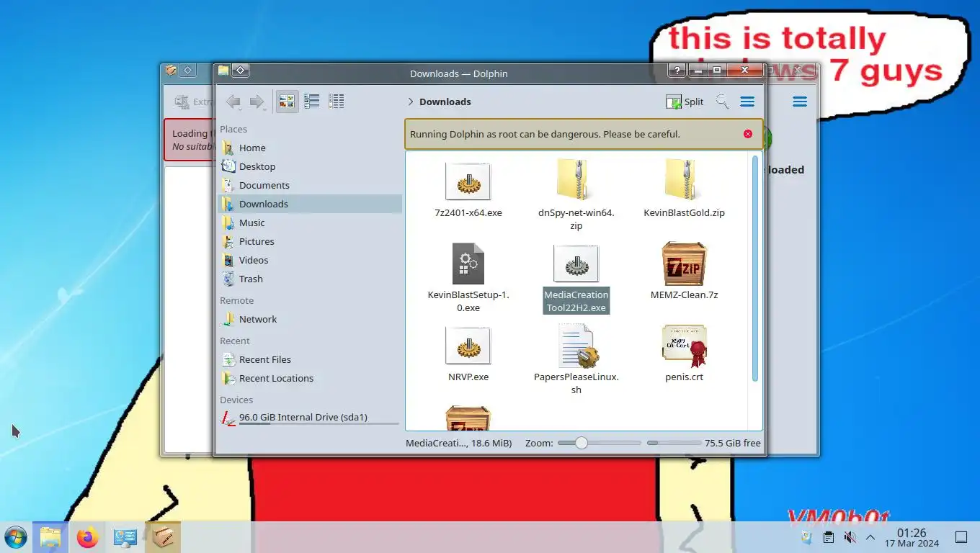Click the 'Places' section header
This screenshot has height=553, width=980.
pyautogui.click(x=233, y=129)
